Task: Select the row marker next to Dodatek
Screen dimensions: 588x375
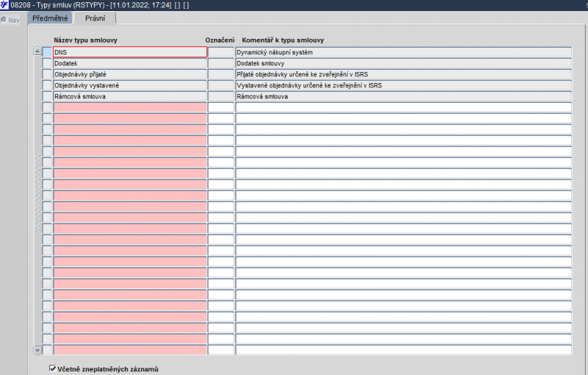Action: [x=47, y=63]
